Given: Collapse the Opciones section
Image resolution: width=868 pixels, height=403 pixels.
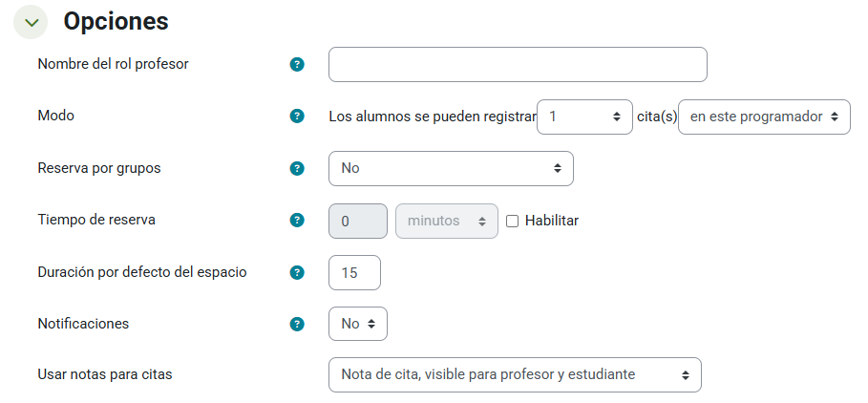Looking at the screenshot, I should point(31,22).
